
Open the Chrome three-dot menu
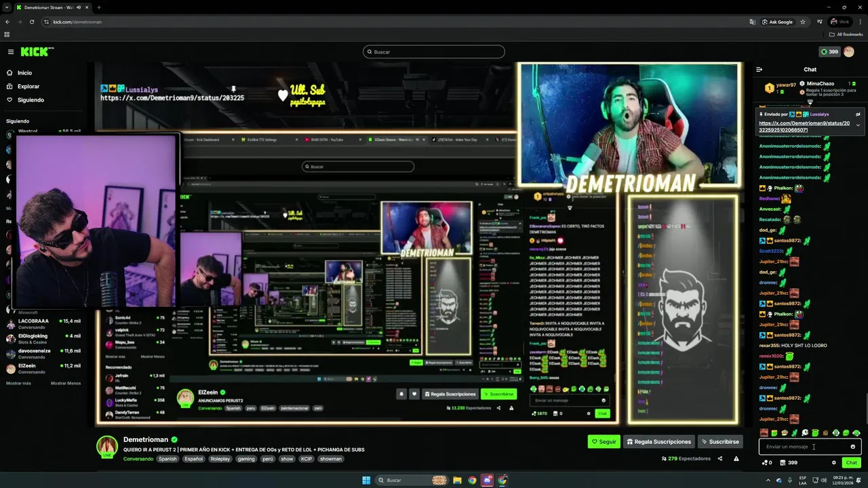860,22
